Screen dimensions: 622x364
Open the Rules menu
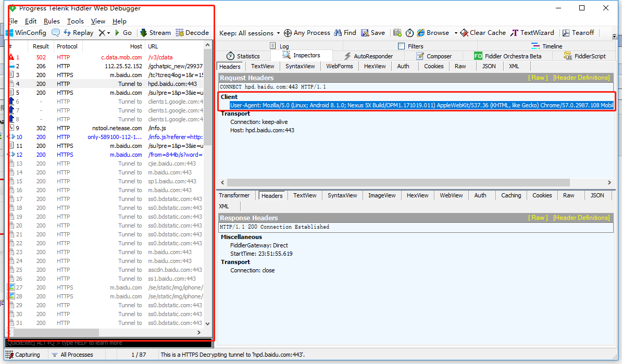point(52,21)
